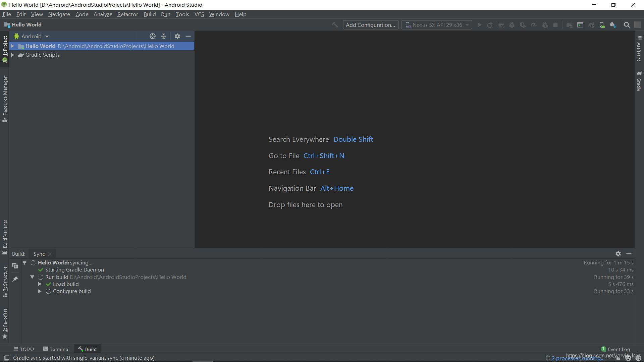Expand the Load build node

40,284
